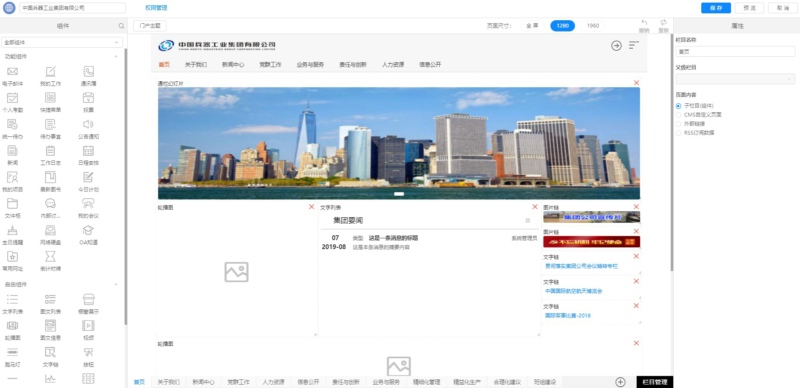Select the 子栏目(组件) radio option
800x388 pixels.
coord(678,106)
